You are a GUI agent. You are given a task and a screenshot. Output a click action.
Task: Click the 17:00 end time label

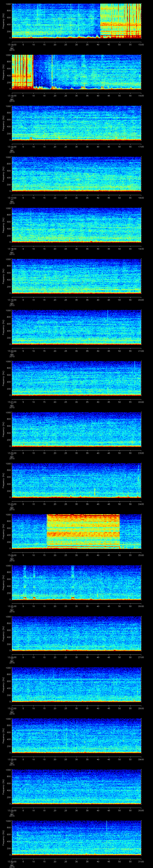(141, 147)
